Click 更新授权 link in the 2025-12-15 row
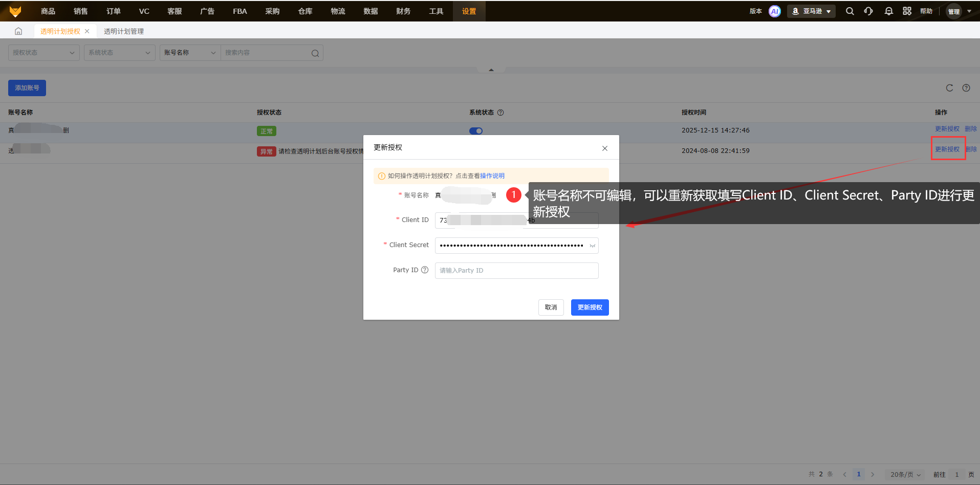Image resolution: width=980 pixels, height=485 pixels. pos(947,129)
